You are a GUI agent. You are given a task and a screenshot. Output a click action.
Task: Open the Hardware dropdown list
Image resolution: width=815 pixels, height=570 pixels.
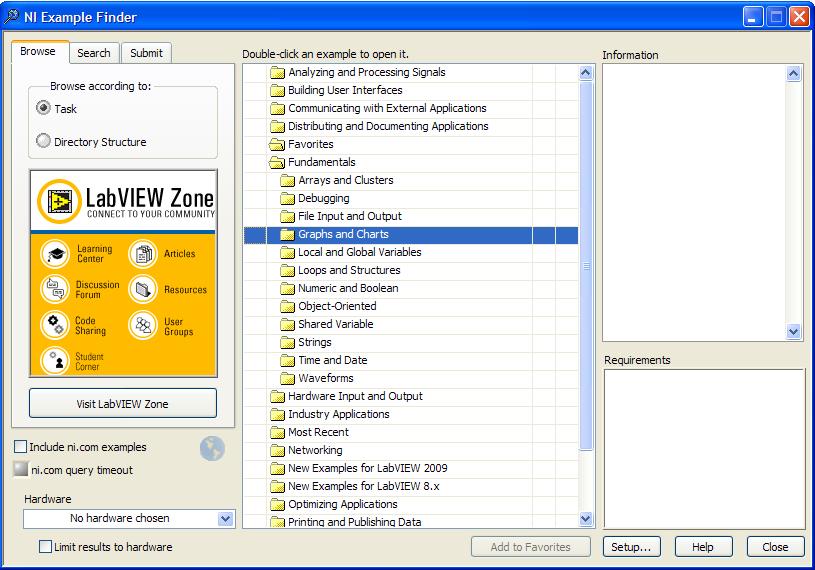pos(225,519)
